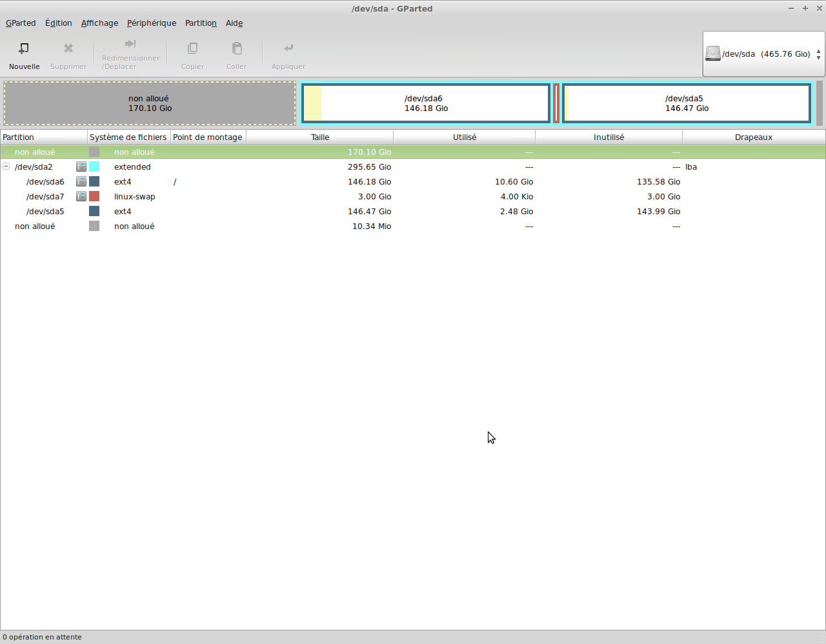The image size is (826, 644).
Task: Open the Périphérique menu
Action: tap(152, 23)
